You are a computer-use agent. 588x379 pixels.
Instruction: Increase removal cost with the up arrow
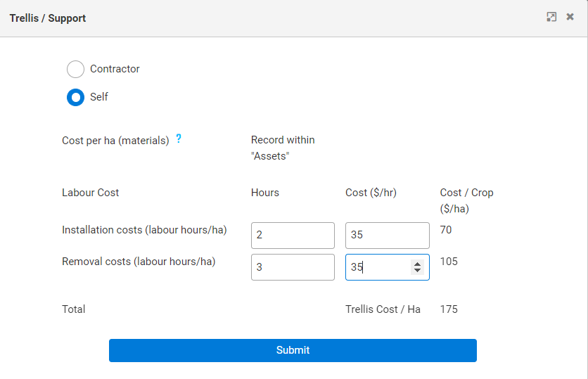(x=417, y=264)
